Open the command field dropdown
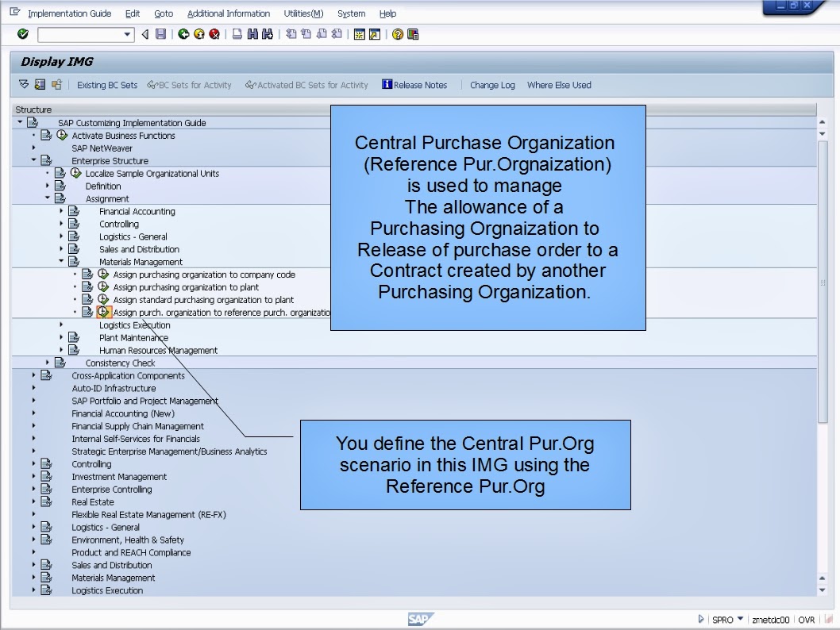Viewport: 840px width, 630px height. [x=127, y=34]
